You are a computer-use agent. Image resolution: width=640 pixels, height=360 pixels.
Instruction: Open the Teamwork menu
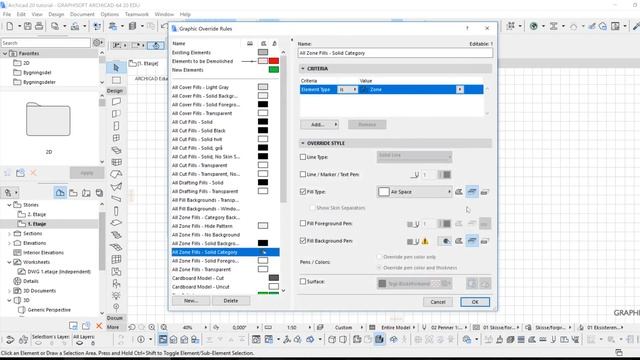137,14
